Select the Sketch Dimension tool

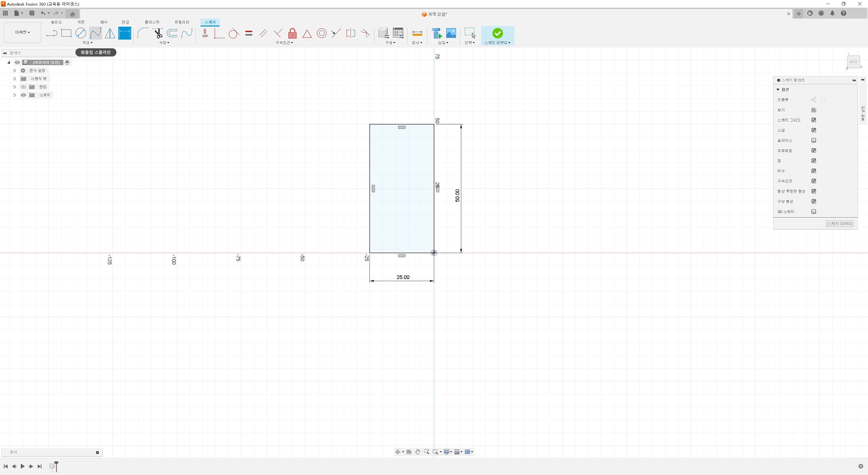(x=125, y=33)
